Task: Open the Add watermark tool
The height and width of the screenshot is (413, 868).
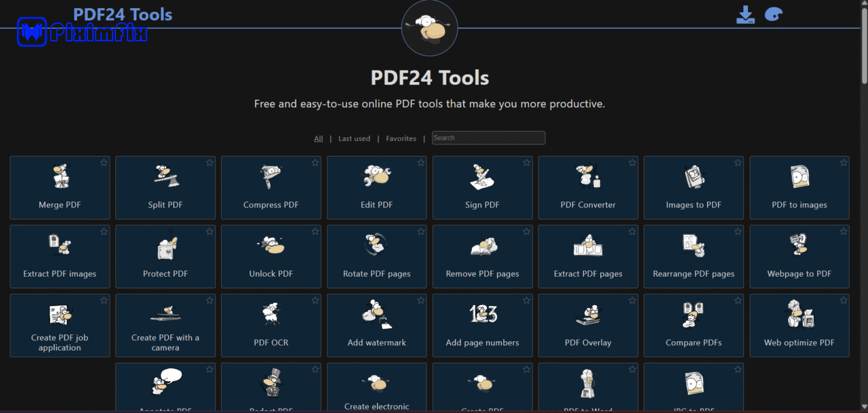Action: (377, 326)
